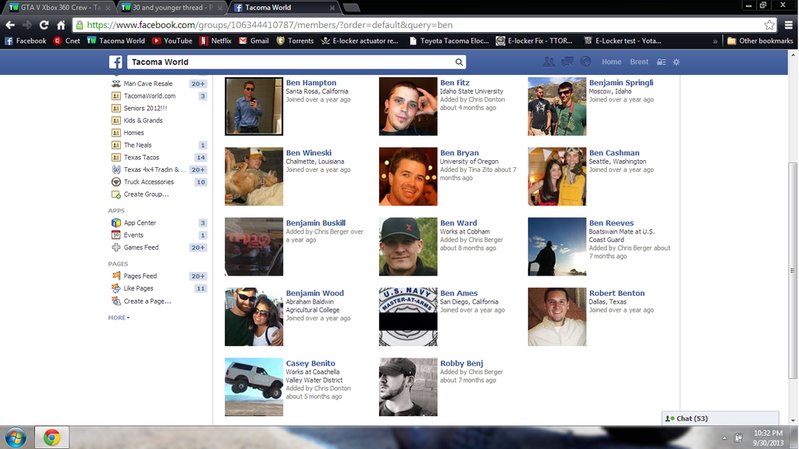
Task: Open the Pages Feed icon in the sidebar
Action: pyautogui.click(x=116, y=276)
